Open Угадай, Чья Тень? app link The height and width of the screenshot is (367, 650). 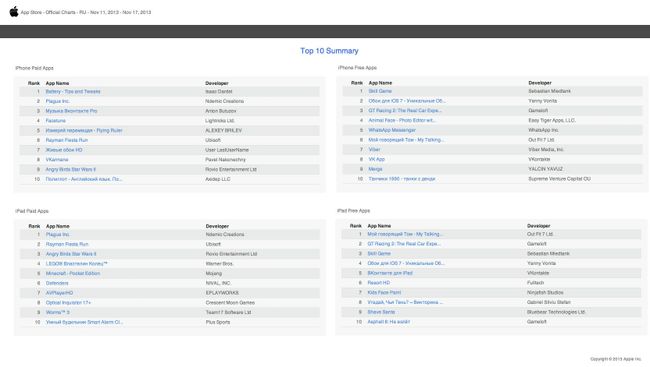point(405,302)
